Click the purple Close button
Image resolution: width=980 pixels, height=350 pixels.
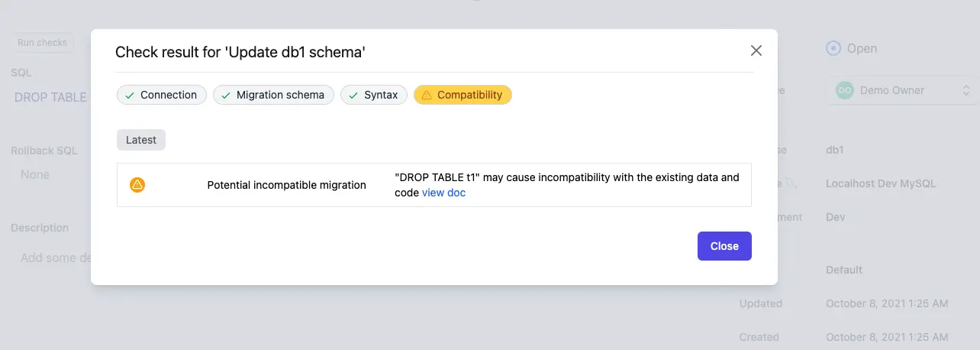click(x=724, y=246)
